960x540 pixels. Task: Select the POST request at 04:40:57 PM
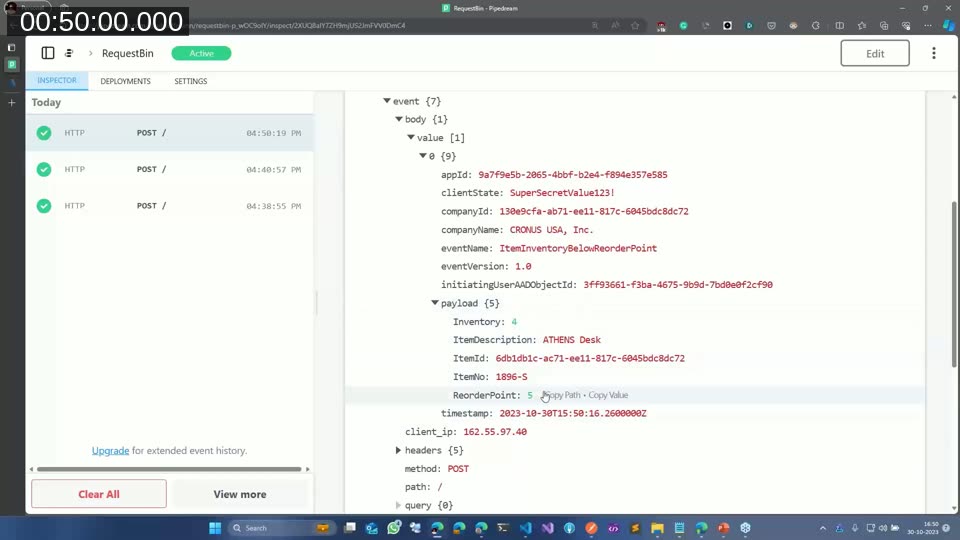(x=170, y=170)
